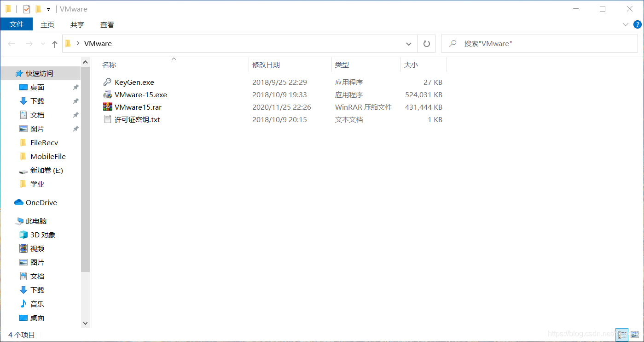Click the address bar folder icon

[x=68, y=44]
